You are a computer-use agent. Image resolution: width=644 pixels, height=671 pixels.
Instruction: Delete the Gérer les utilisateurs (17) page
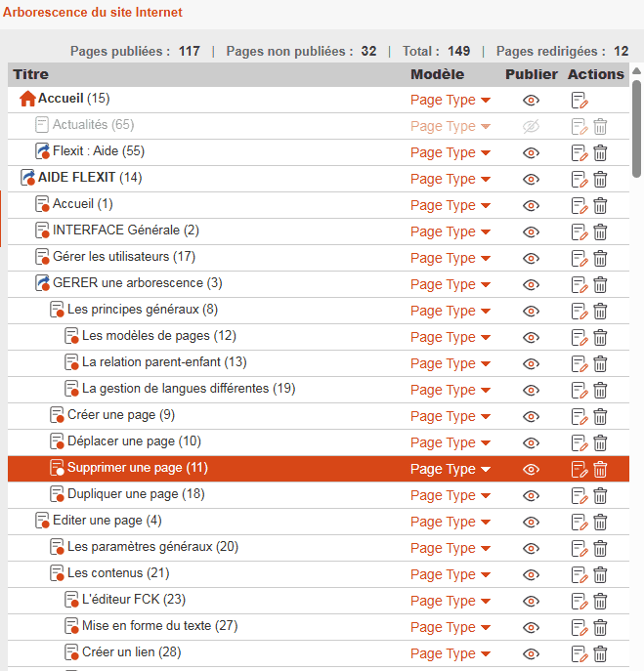(601, 258)
